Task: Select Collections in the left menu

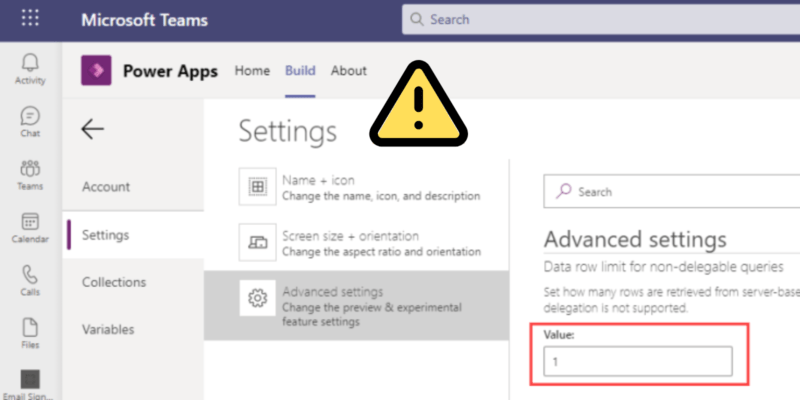Action: point(114,282)
